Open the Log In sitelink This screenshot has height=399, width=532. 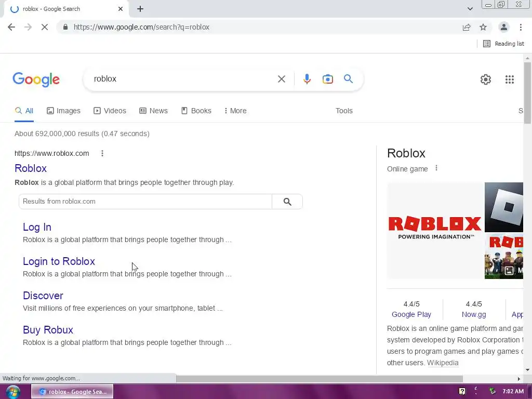click(37, 227)
